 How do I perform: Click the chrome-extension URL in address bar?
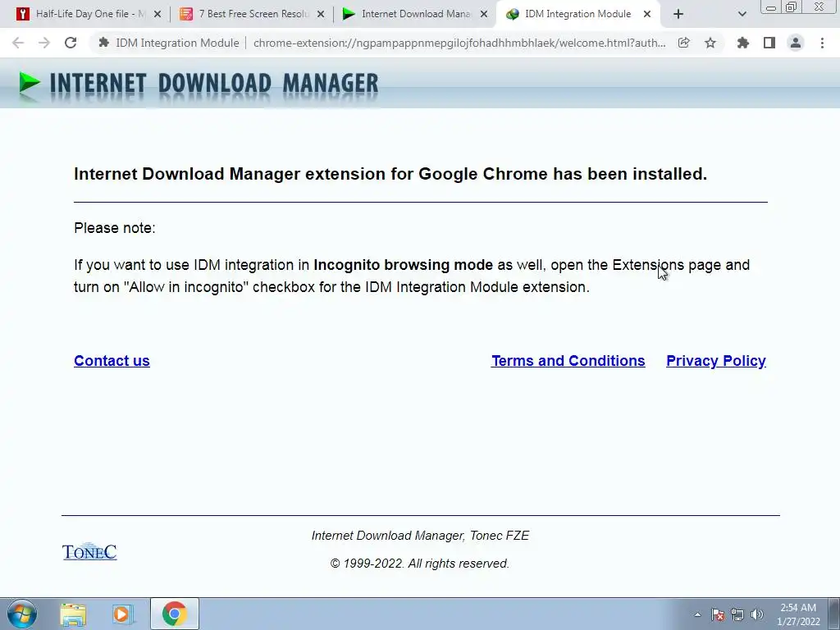click(x=459, y=43)
